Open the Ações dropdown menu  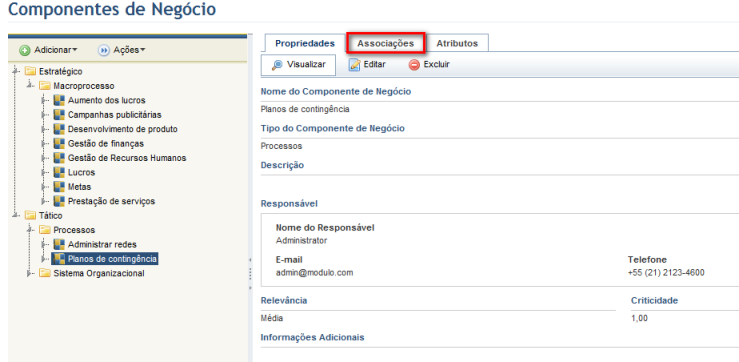(x=123, y=49)
